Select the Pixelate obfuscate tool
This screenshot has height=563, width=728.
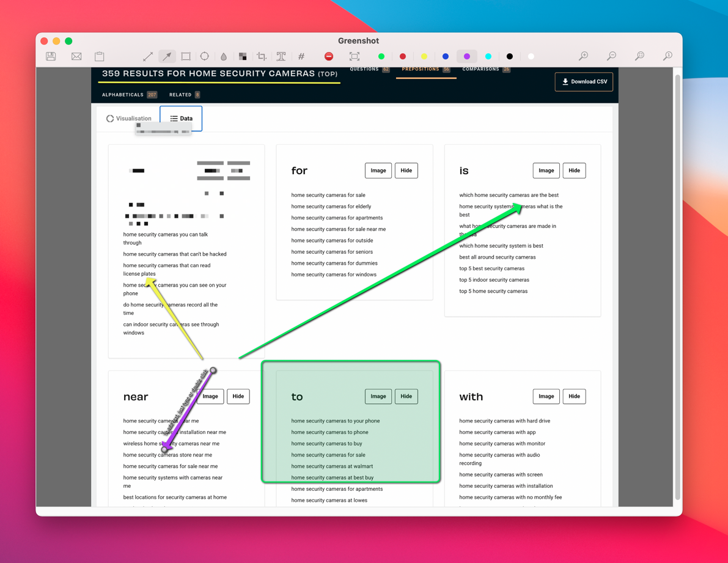(242, 57)
